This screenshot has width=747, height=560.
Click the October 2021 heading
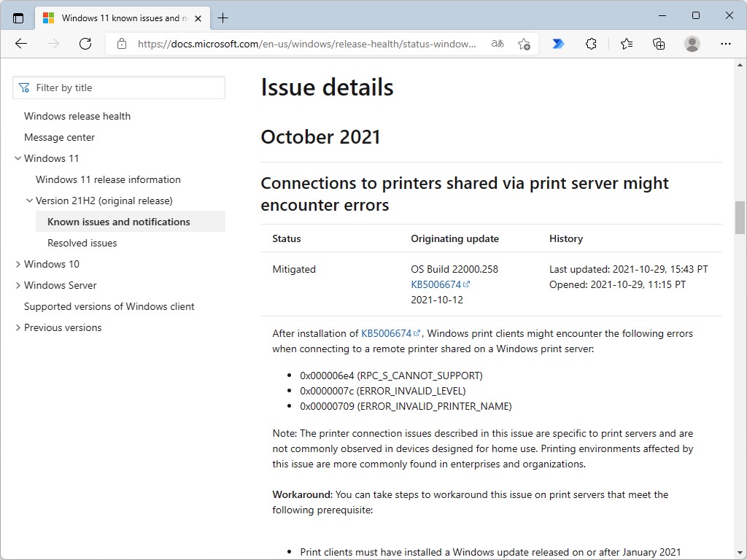pyautogui.click(x=321, y=137)
